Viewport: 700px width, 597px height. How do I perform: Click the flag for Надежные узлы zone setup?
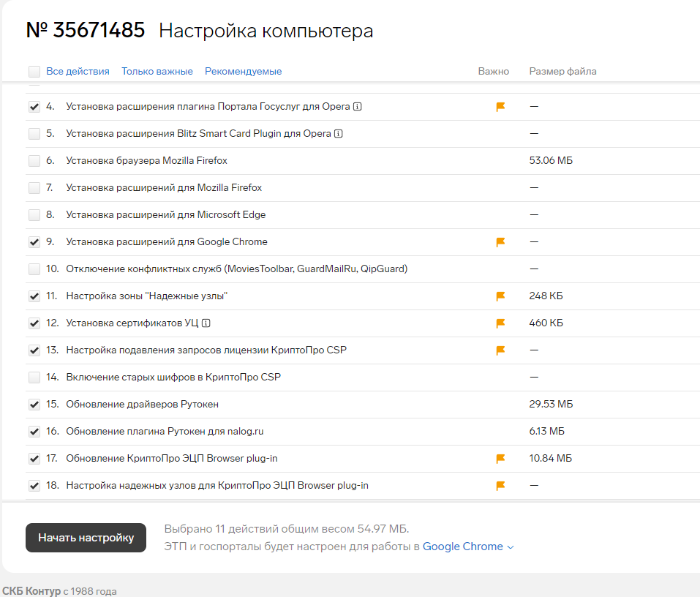click(x=500, y=296)
